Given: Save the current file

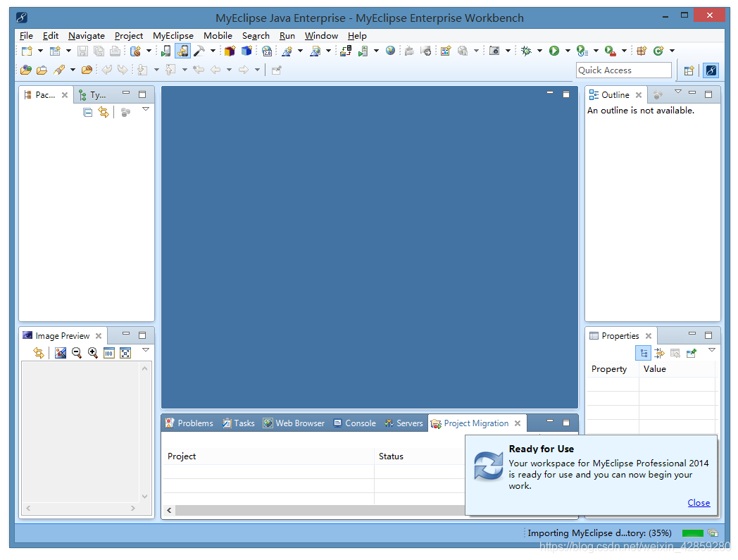Looking at the screenshot, I should pos(81,51).
